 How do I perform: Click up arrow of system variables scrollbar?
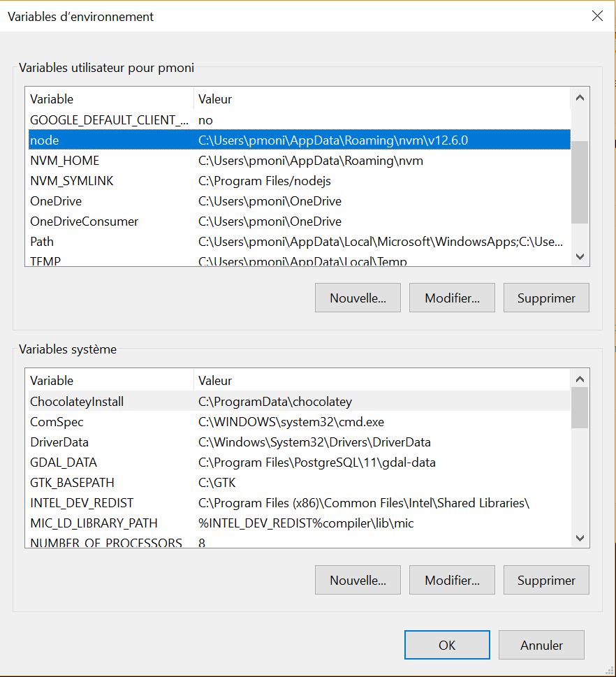(x=580, y=379)
